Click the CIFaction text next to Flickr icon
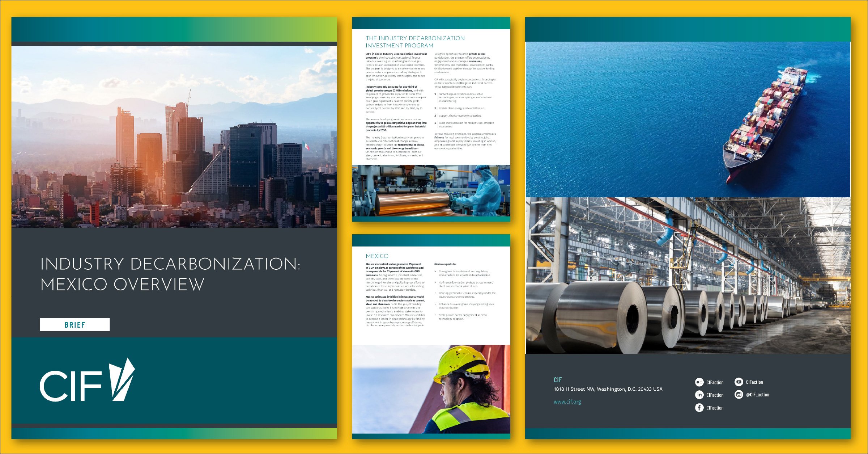The height and width of the screenshot is (454, 868). coord(715,382)
